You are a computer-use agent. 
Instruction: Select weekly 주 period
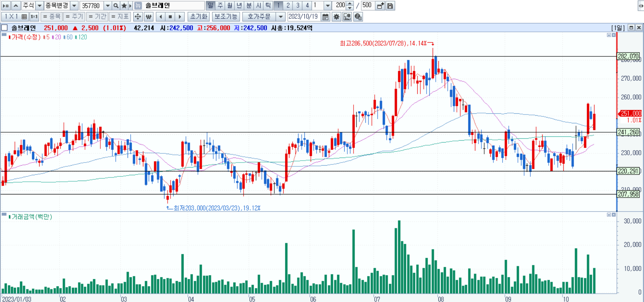coord(220,6)
